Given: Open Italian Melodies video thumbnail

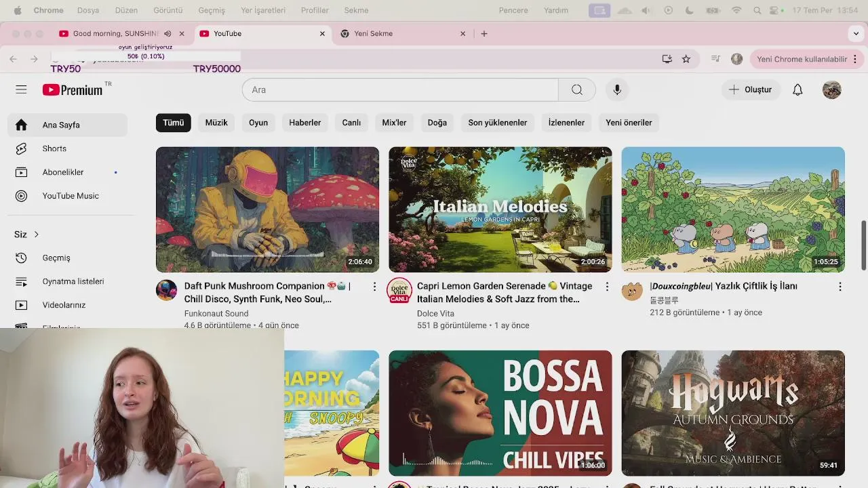Looking at the screenshot, I should tap(500, 209).
